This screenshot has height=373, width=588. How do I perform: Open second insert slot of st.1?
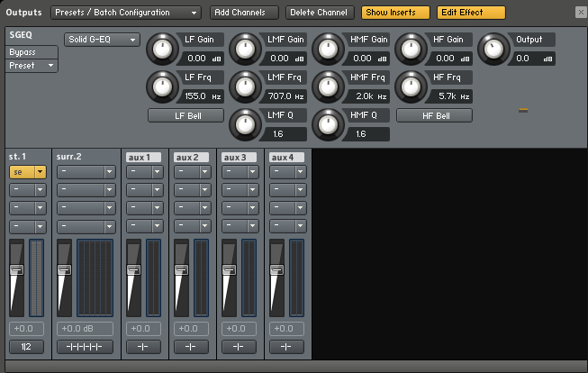tap(27, 190)
